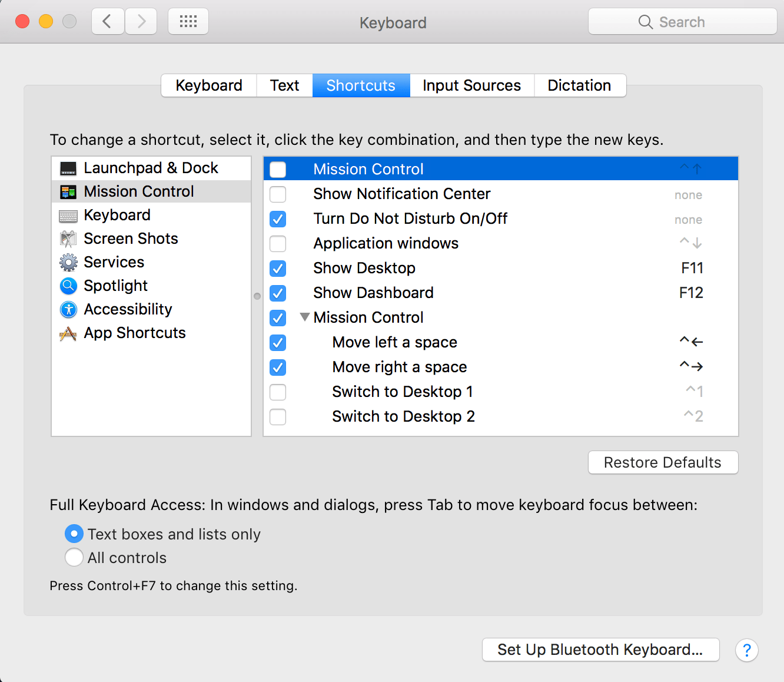Enable the Show Notification Center checkbox
784x682 pixels.
pos(278,194)
